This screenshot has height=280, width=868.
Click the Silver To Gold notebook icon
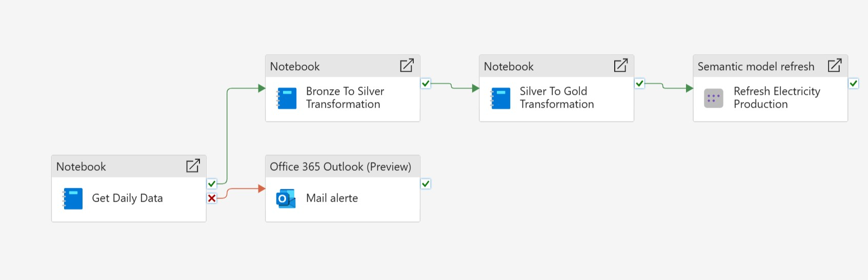pos(500,98)
